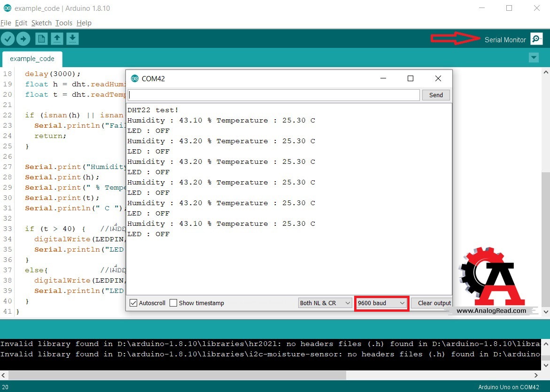This screenshot has height=392, width=550.
Task: Click the console vertical scroll up arrow
Action: point(545,344)
